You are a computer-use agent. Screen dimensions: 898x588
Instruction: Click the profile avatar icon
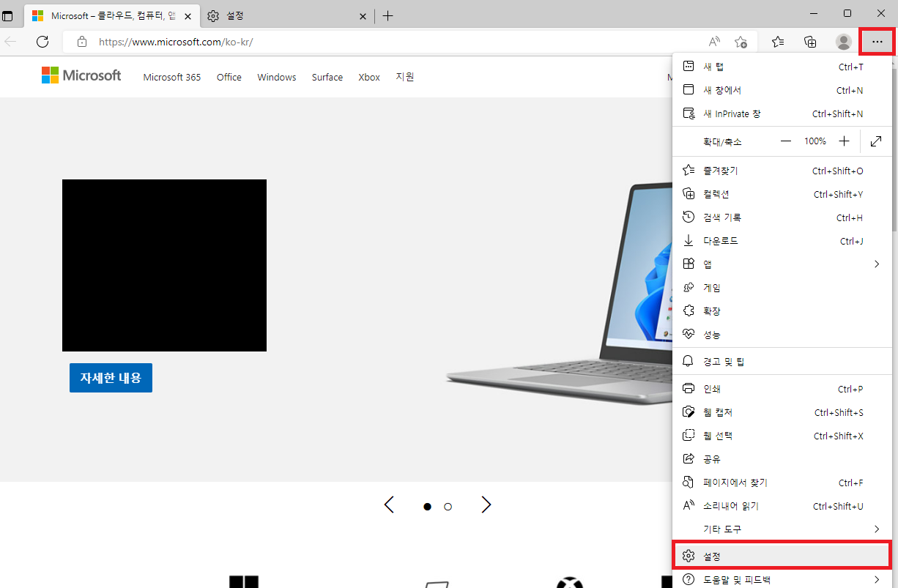[844, 42]
